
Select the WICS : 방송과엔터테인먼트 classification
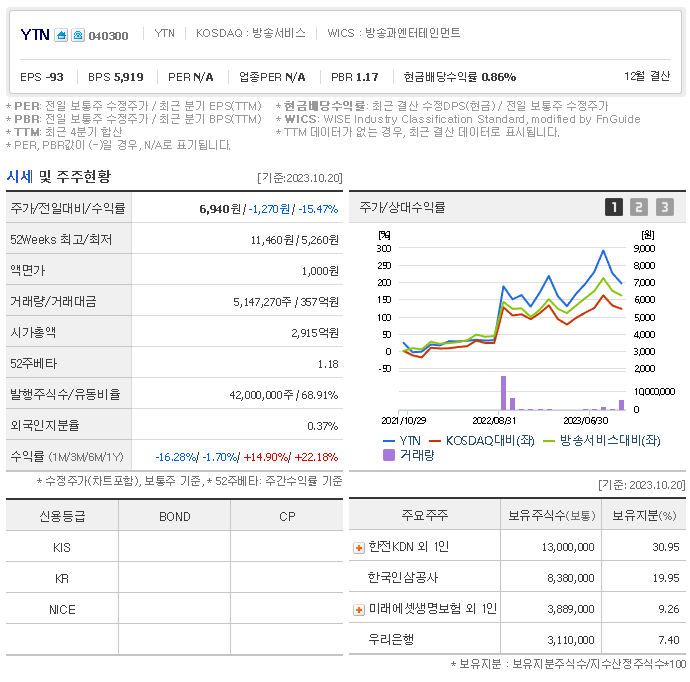coord(393,33)
